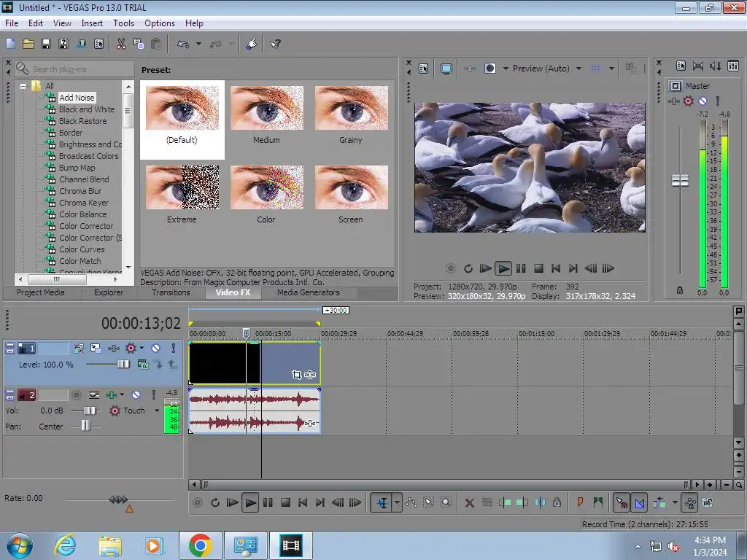The height and width of the screenshot is (560, 747).
Task: Open the Touch automation mode dropdown
Action: click(x=156, y=411)
